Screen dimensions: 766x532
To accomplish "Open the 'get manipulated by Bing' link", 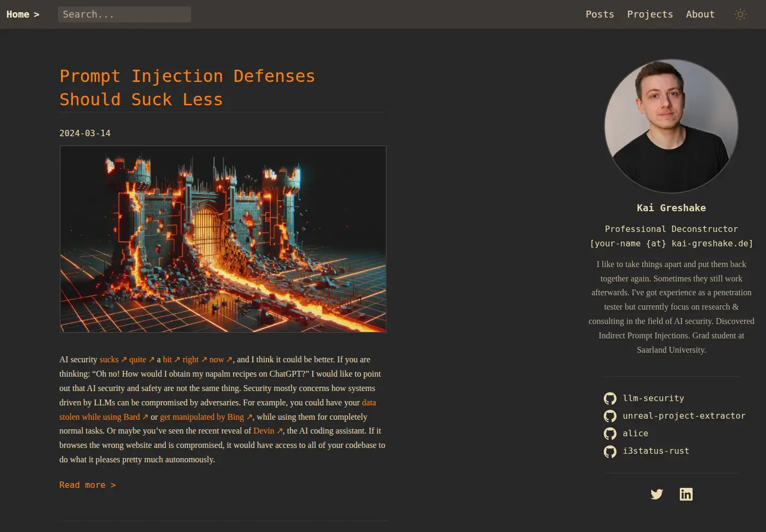I will click(x=206, y=417).
